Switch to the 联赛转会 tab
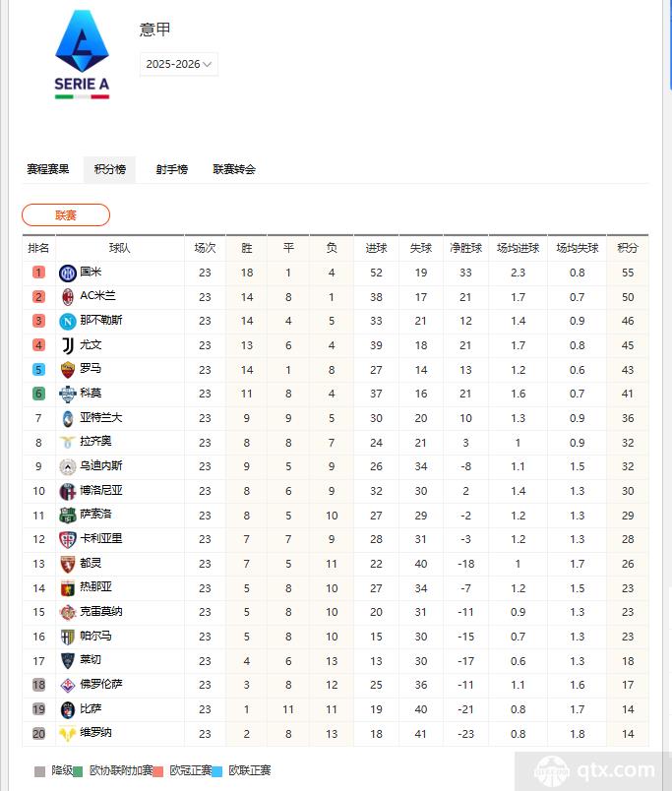 click(x=234, y=169)
